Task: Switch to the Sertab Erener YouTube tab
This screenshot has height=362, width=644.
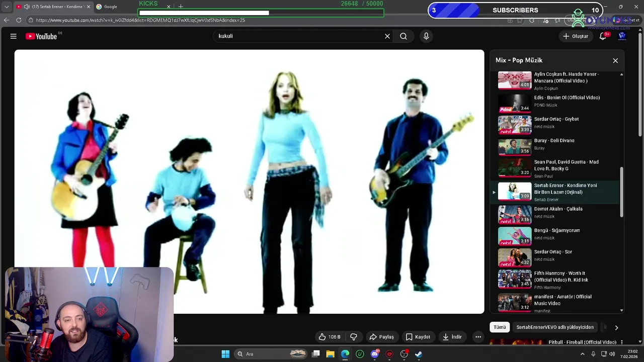Action: (52, 7)
